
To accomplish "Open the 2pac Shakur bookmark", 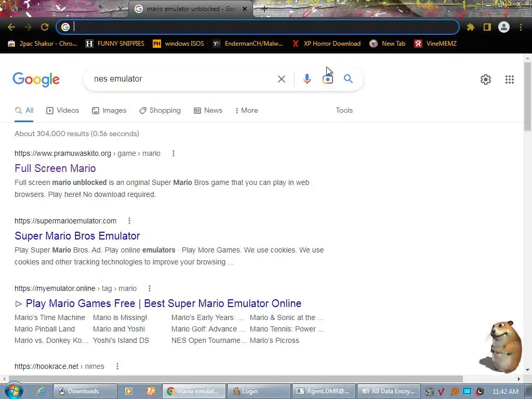I will pos(43,44).
